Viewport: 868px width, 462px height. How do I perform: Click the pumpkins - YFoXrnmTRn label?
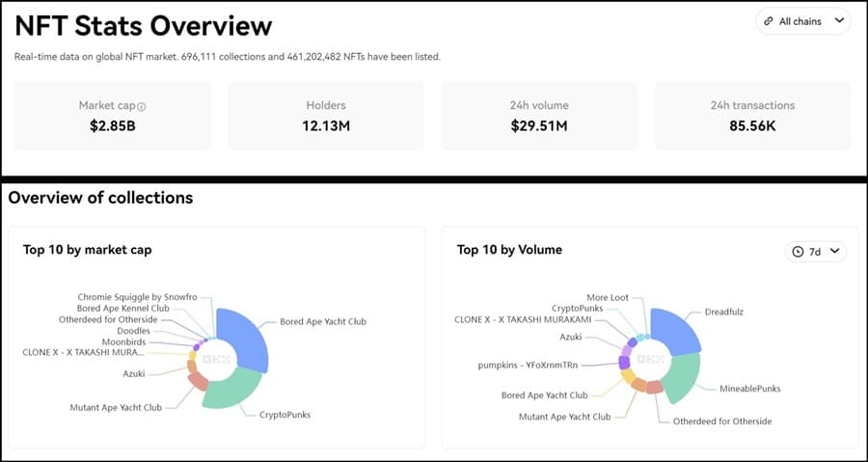pos(532,366)
